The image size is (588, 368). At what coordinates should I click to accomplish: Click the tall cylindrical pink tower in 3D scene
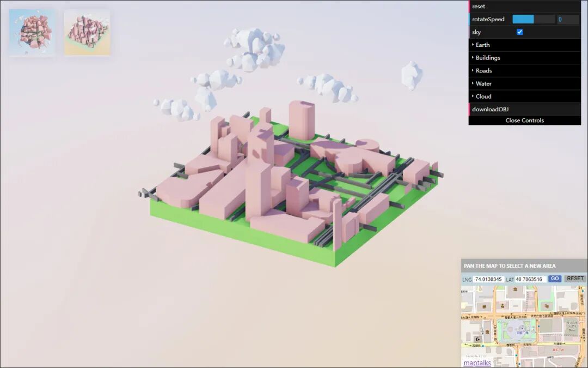302,120
